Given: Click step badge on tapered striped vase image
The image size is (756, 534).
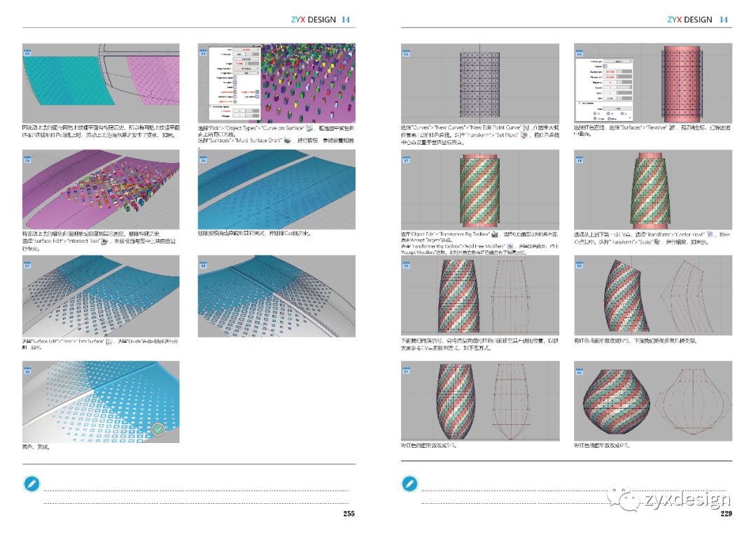Looking at the screenshot, I should (579, 159).
